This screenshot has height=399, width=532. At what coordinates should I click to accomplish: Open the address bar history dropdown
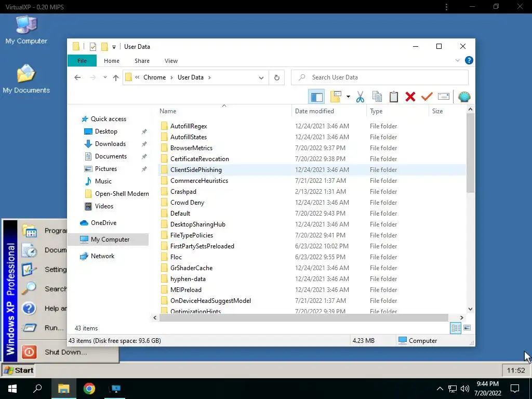261,78
